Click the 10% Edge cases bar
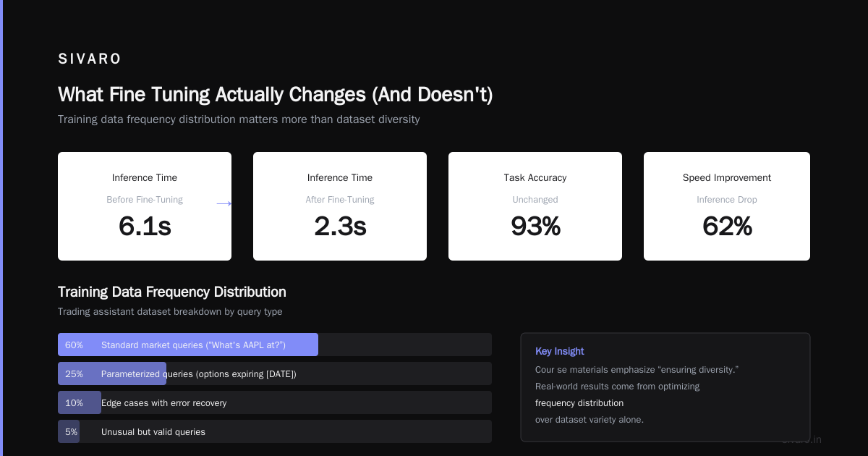 [275, 402]
